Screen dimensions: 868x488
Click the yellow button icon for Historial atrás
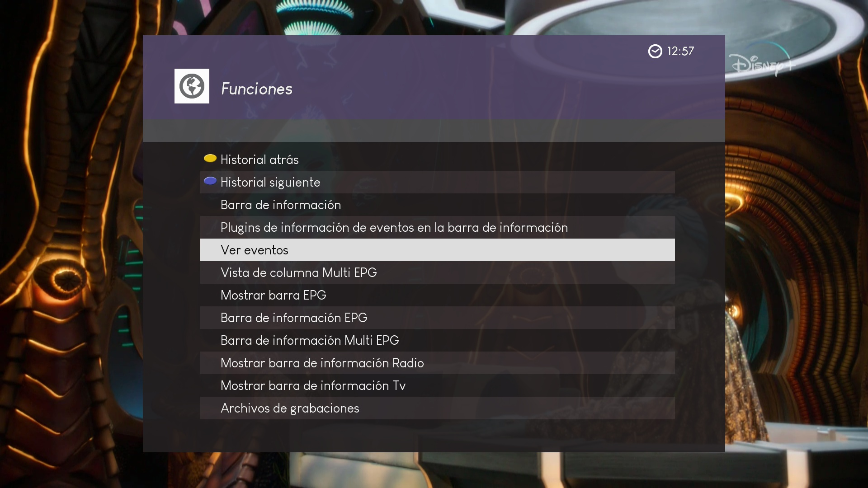tap(210, 158)
